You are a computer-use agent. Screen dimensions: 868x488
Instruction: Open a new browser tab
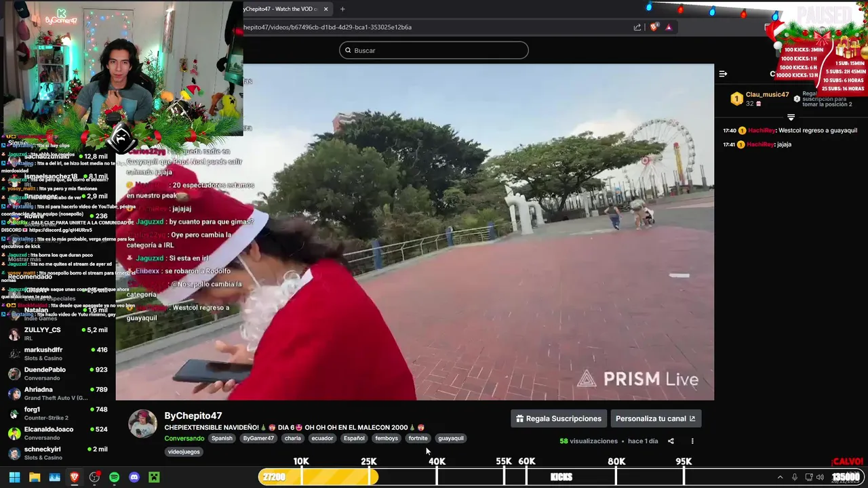point(342,9)
